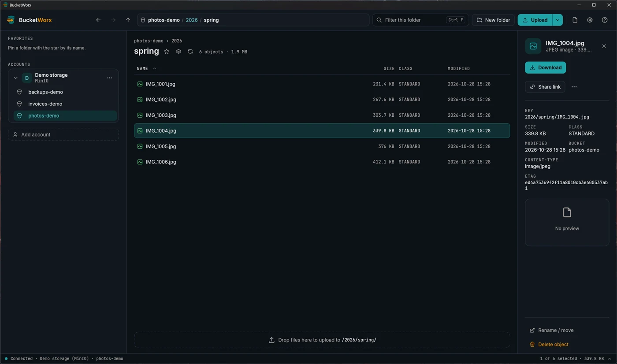Sort by the Size column header
Image resolution: width=617 pixels, height=364 pixels.
point(389,68)
